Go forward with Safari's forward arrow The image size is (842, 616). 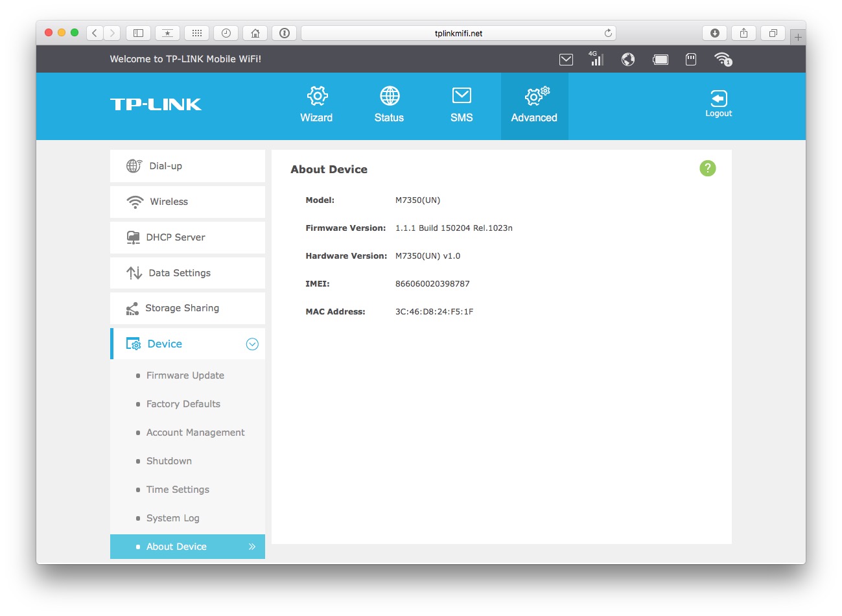click(x=112, y=33)
